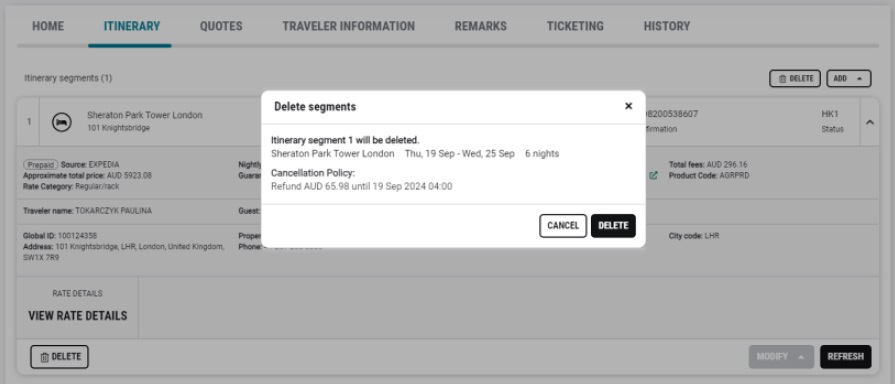Click the hotel bed icon on segment 1
The width and height of the screenshot is (895, 384).
tap(62, 122)
